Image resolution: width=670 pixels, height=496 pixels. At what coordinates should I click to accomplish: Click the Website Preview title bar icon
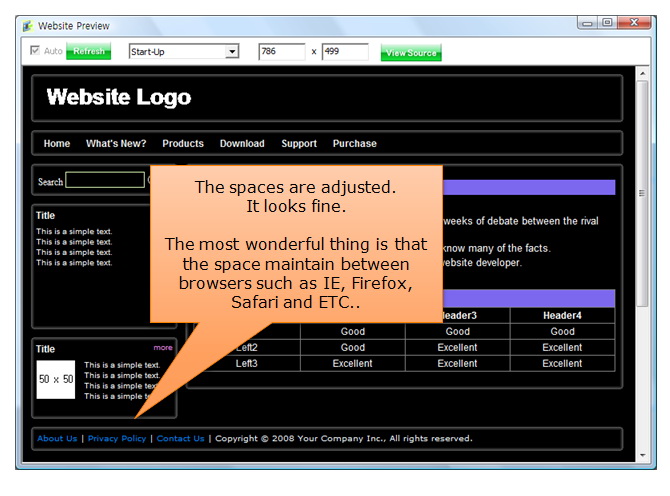pos(27,25)
